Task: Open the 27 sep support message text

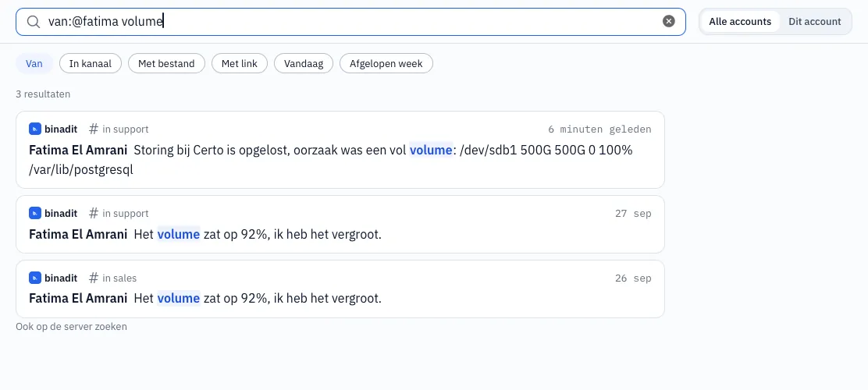Action: click(x=258, y=234)
